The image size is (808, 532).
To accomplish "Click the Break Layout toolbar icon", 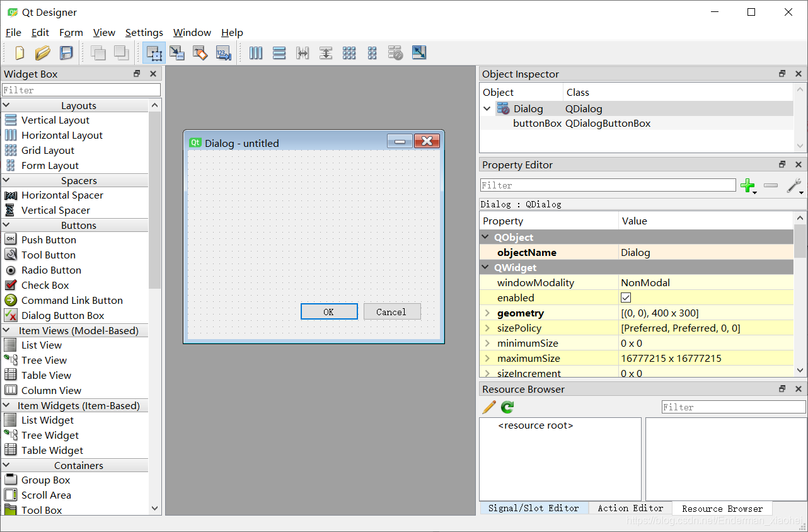I will coord(395,53).
